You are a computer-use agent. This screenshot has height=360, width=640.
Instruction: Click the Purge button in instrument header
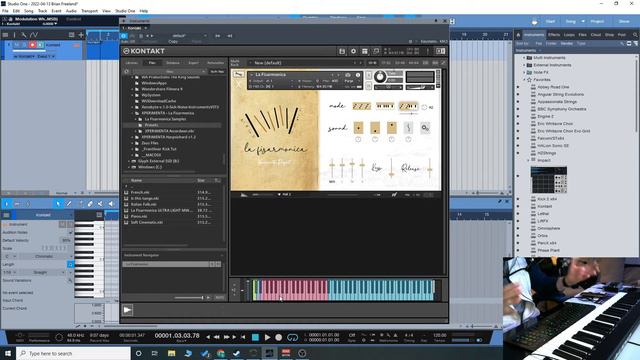[349, 81]
